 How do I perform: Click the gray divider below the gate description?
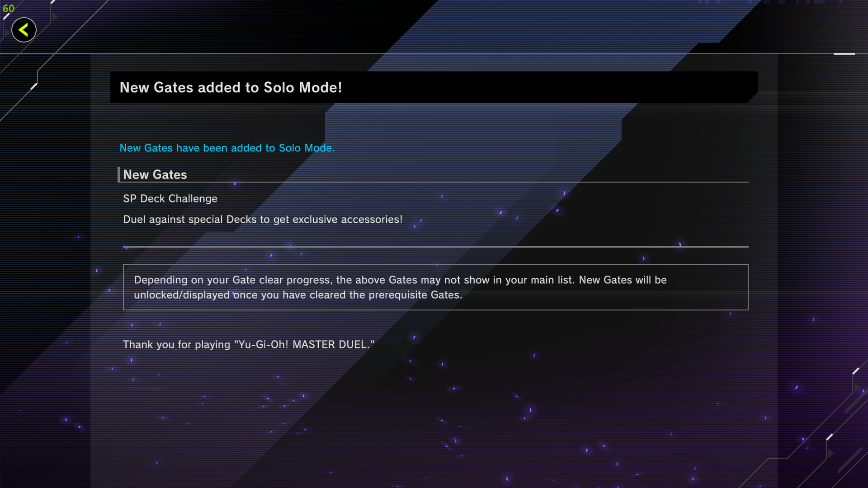pyautogui.click(x=435, y=247)
